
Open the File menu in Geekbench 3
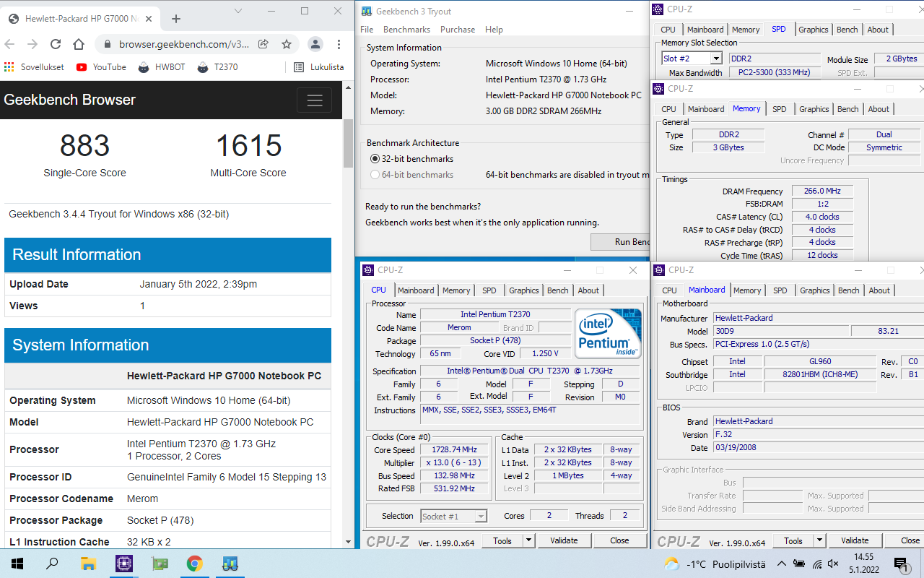(367, 30)
